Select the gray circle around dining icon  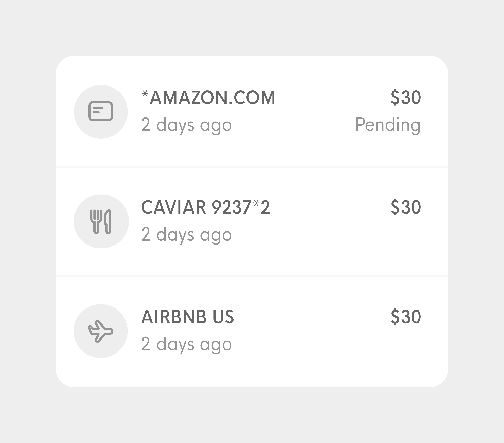click(101, 221)
